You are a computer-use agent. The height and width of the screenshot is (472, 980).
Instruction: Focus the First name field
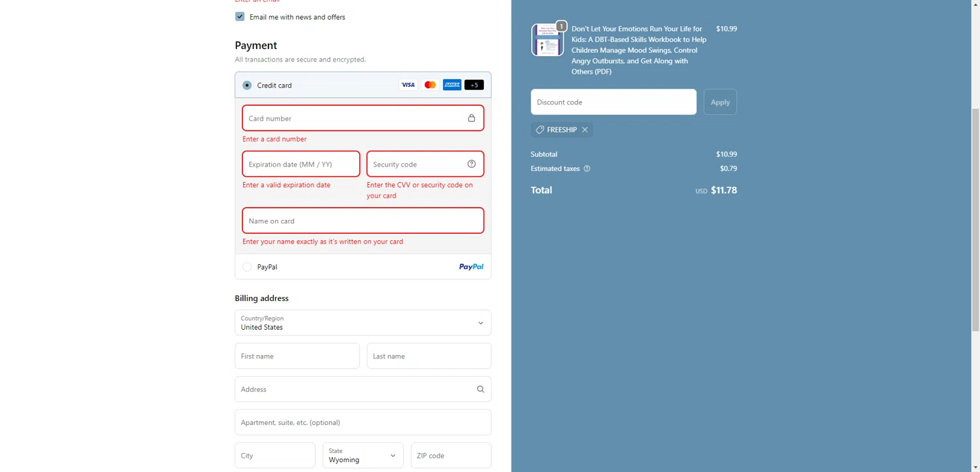point(297,356)
